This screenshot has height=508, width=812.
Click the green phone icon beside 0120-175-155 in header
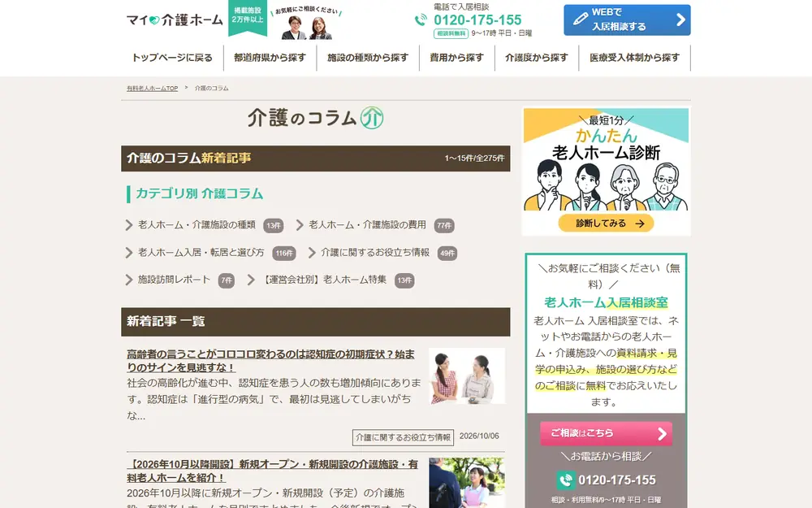coord(421,20)
